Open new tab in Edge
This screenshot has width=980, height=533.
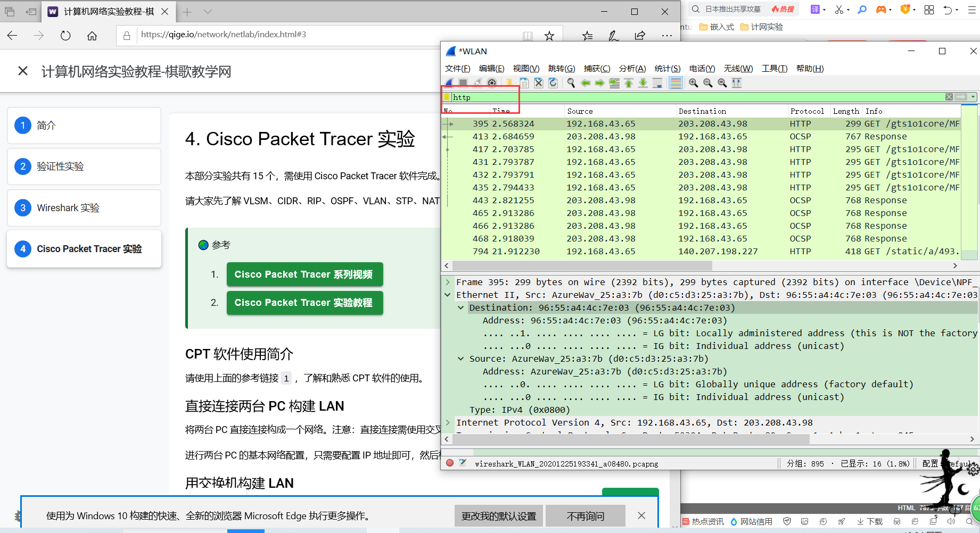[187, 12]
